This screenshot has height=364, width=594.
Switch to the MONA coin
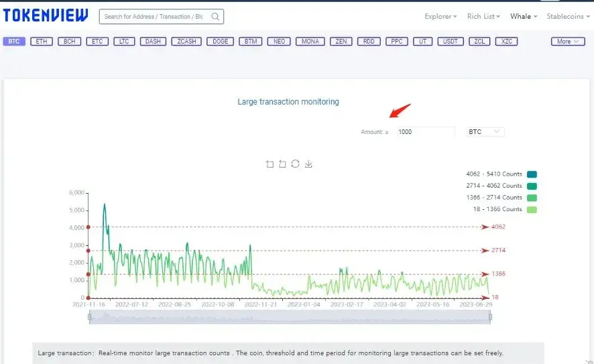310,42
